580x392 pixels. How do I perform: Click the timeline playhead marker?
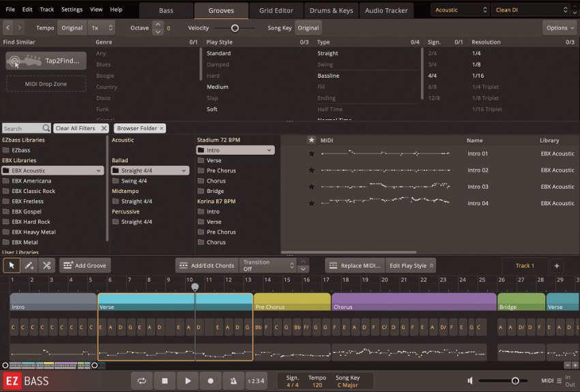pyautogui.click(x=195, y=287)
